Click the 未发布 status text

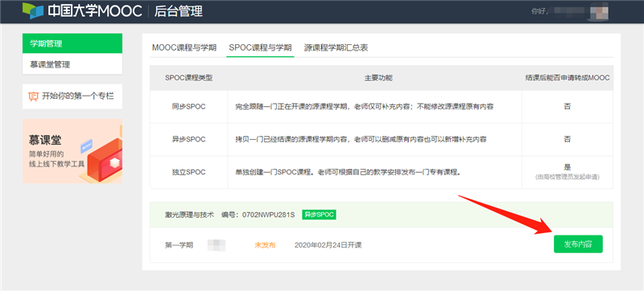tap(265, 245)
